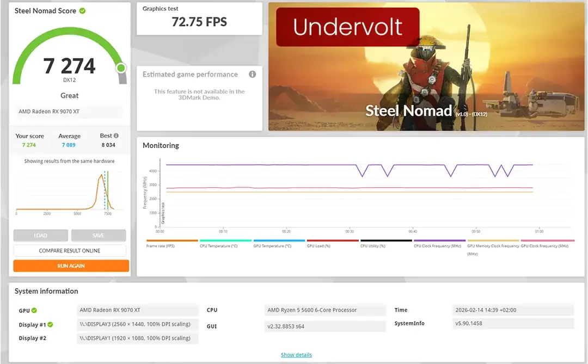
Task: Toggle CPU Clock Frequency legend color bar
Action: point(440,240)
